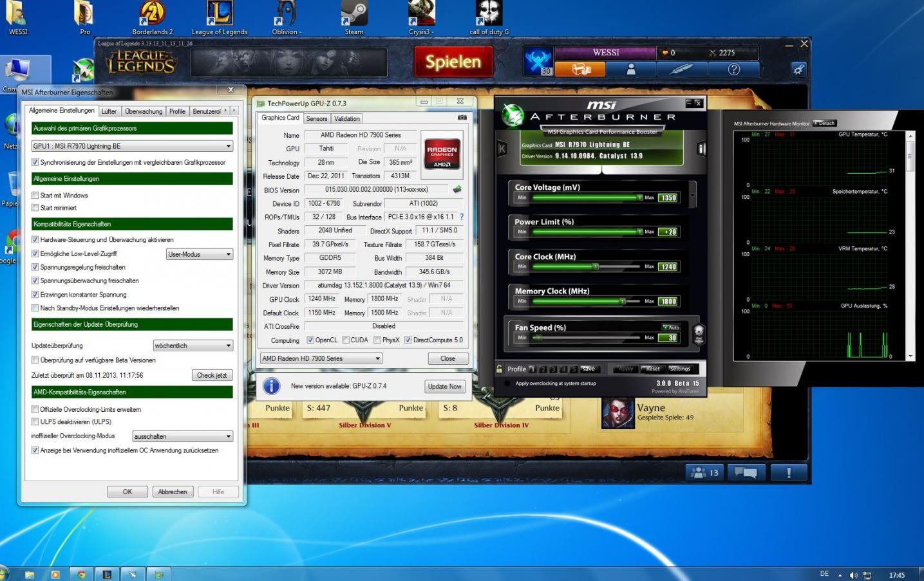Click the GPU-Z camera screenshot icon

coord(462,118)
